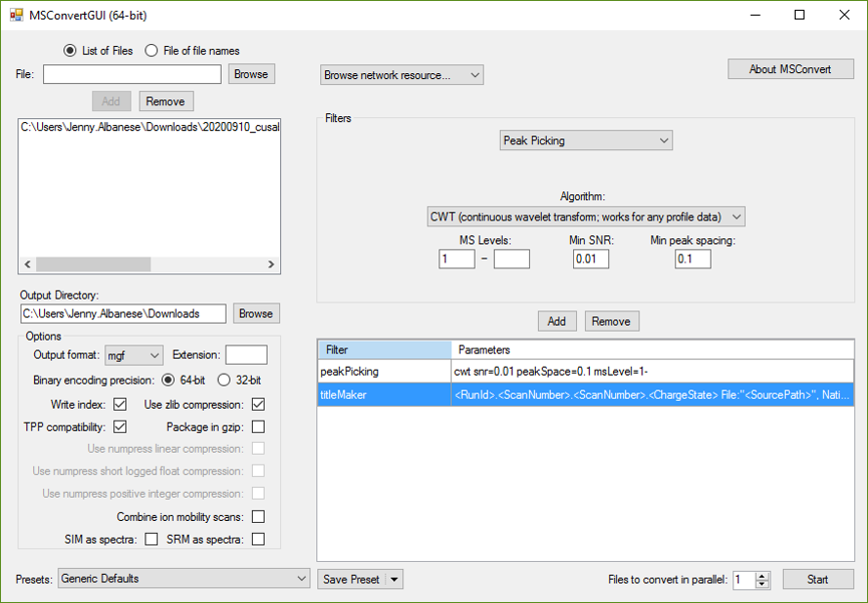Click the File path input field

[x=133, y=74]
